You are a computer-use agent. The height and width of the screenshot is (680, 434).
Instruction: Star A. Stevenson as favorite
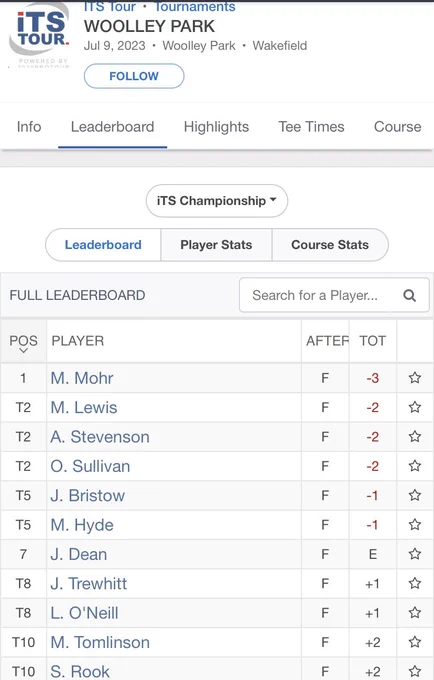(x=414, y=436)
